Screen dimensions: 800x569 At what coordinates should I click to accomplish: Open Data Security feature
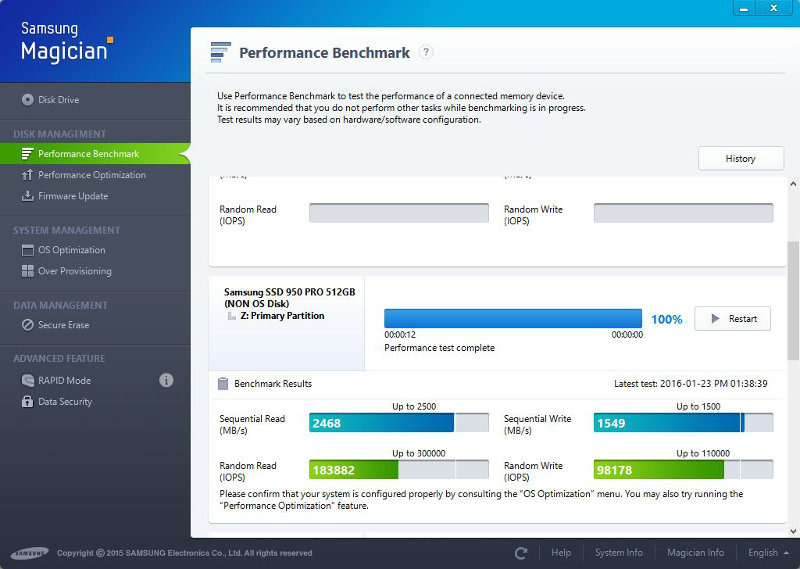[65, 402]
